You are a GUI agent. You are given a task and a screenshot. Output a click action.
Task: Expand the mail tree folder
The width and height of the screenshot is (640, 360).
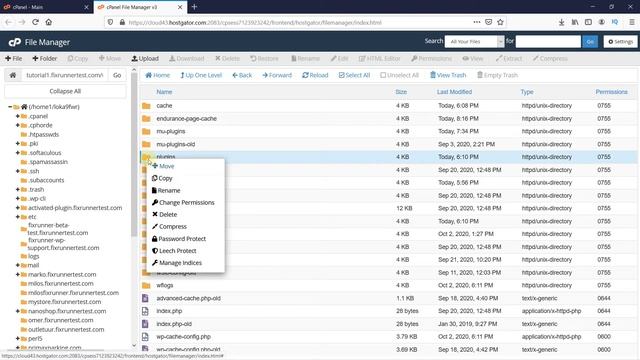[x=18, y=265]
